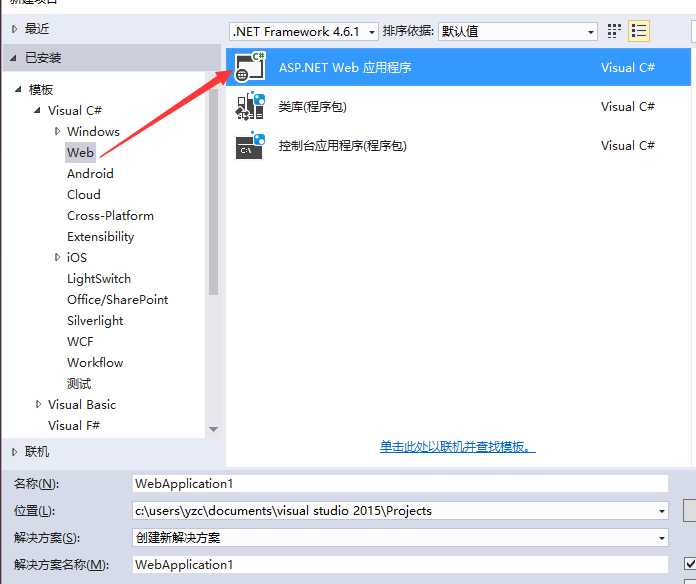Expand the 联机 section
Viewport: 696px width, 584px height.
[15, 452]
